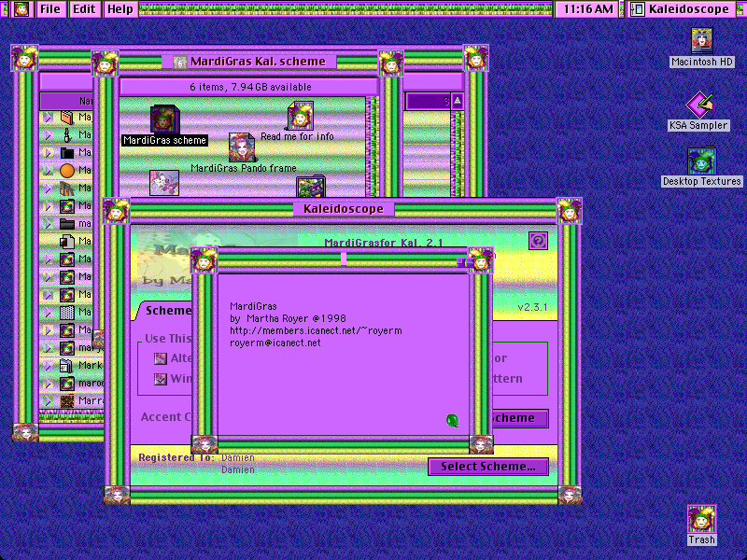Select the Mark row's file icon
747x560 pixels.
pos(67,366)
